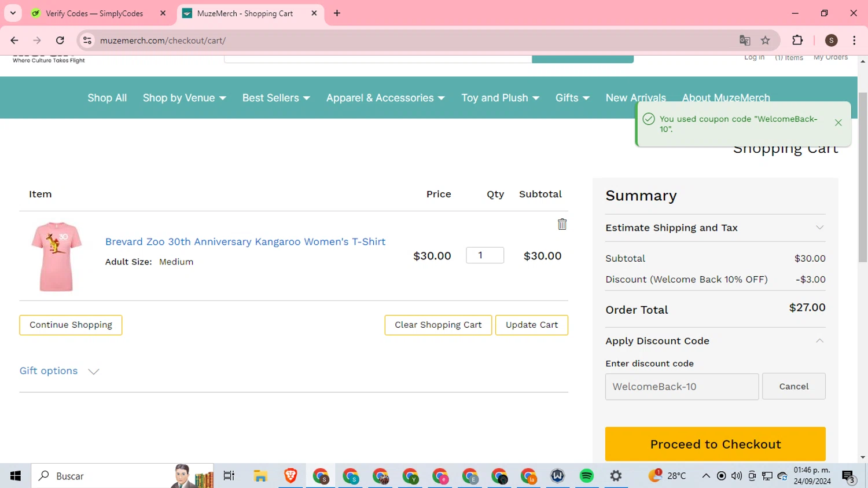This screenshot has height=488, width=868.
Task: Open File Explorer from taskbar
Action: pyautogui.click(x=260, y=476)
